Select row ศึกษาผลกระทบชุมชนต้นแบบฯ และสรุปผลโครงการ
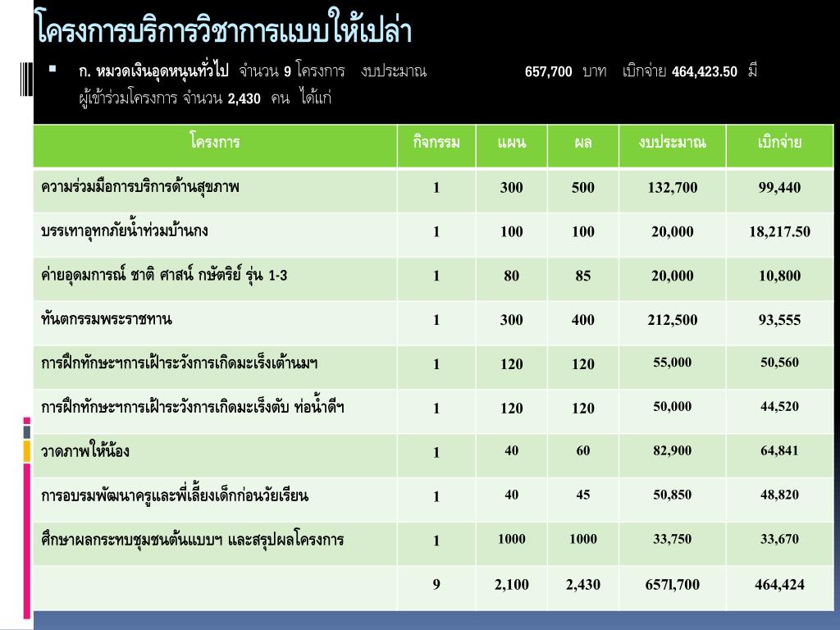The height and width of the screenshot is (630, 840). pos(433,544)
